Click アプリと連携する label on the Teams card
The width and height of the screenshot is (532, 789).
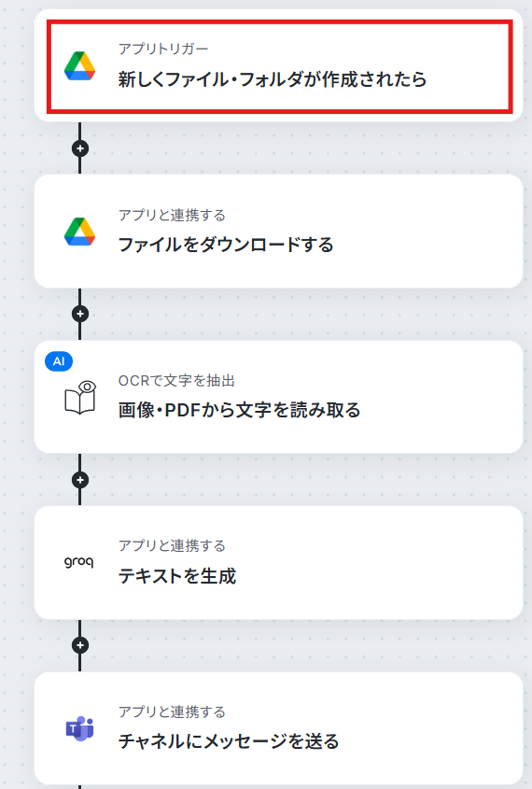point(172,712)
